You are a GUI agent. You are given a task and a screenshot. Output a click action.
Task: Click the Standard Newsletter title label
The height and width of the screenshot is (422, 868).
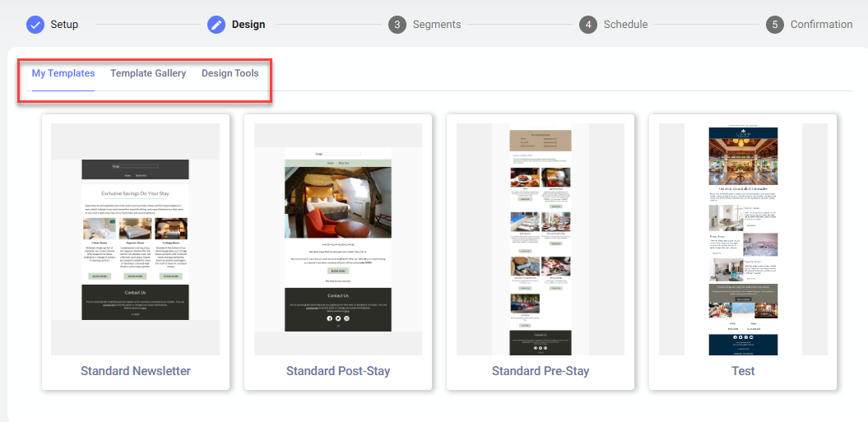coord(136,371)
